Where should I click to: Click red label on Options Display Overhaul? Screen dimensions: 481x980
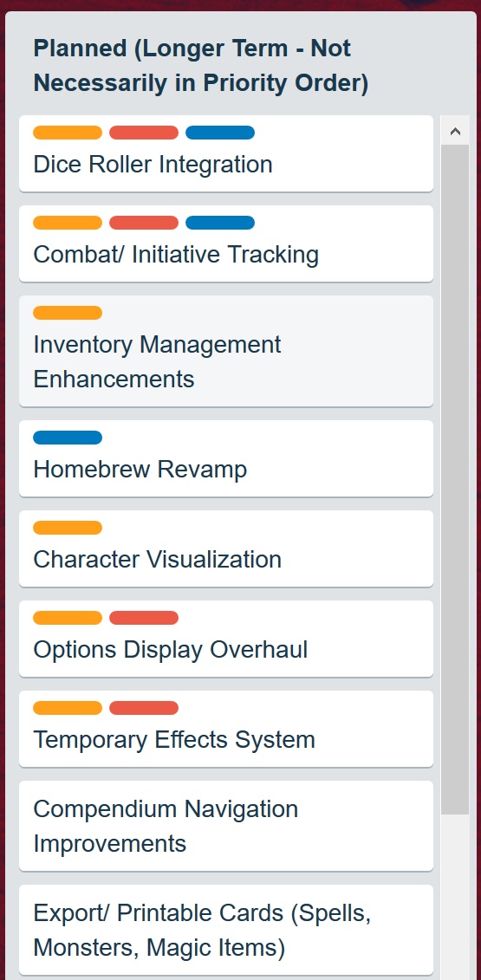(144, 618)
